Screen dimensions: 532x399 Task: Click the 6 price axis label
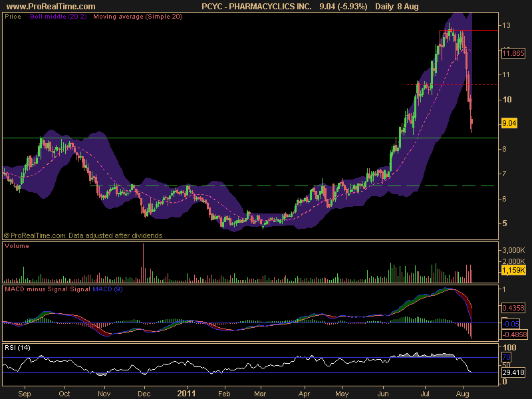tap(505, 199)
